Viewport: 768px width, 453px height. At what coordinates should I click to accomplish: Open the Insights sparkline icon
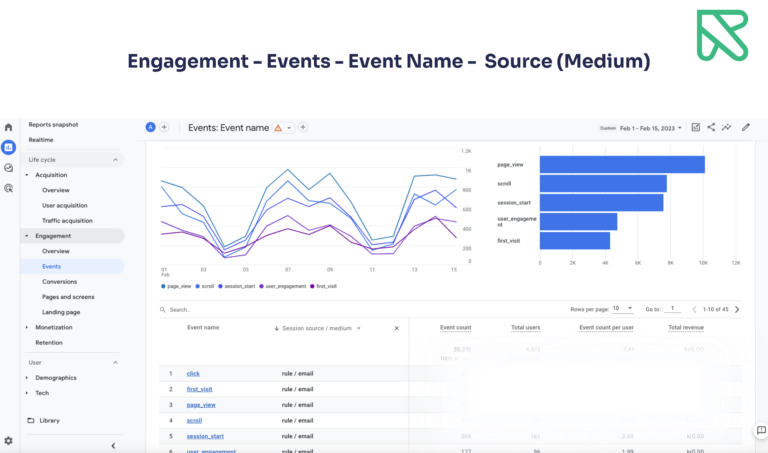[727, 127]
